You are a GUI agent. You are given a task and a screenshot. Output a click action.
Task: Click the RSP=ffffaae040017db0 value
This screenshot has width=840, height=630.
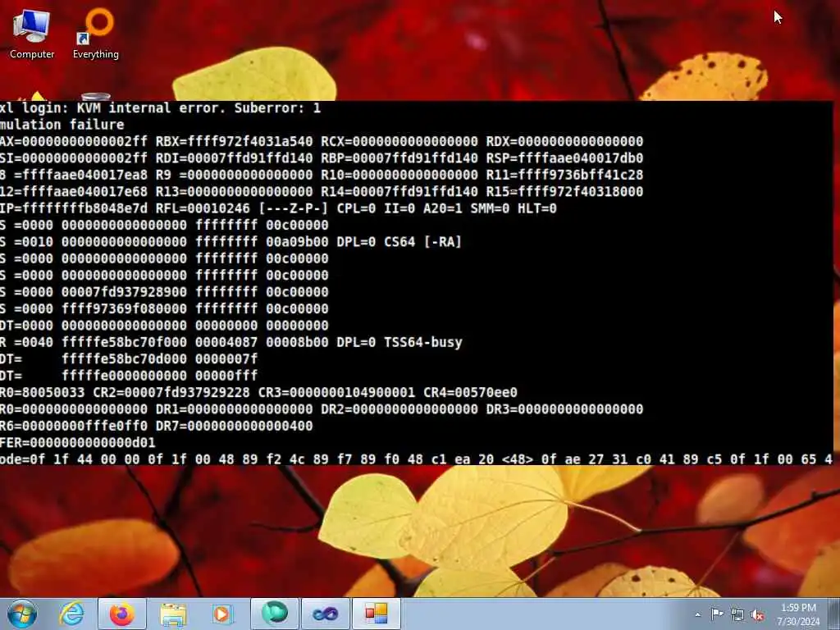[x=564, y=158]
